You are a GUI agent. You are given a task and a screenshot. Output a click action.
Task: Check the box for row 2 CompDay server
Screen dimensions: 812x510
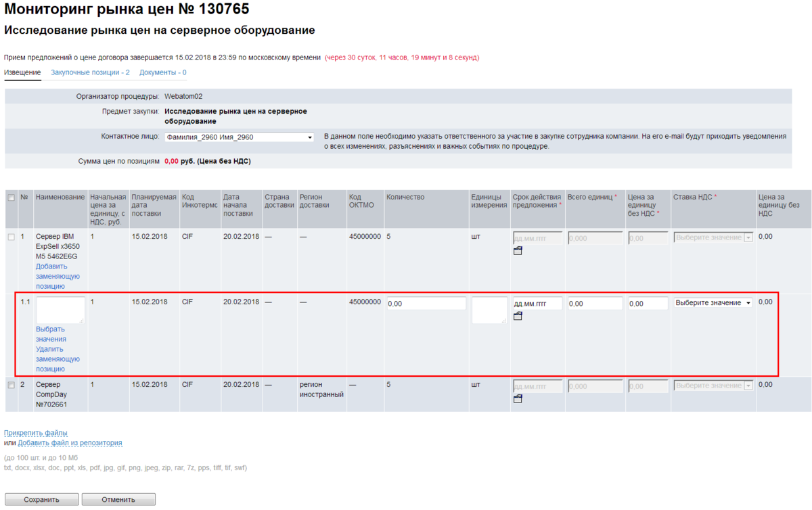[x=11, y=386]
